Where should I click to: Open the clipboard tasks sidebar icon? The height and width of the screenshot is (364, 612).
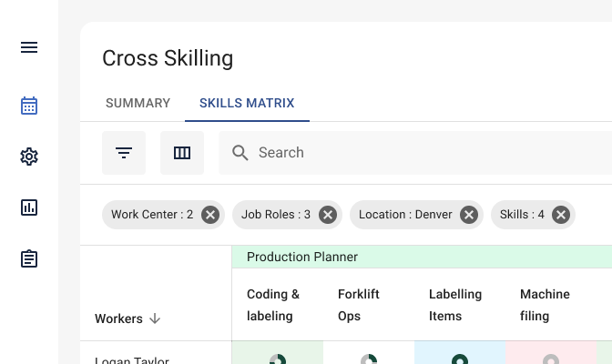pos(29,259)
